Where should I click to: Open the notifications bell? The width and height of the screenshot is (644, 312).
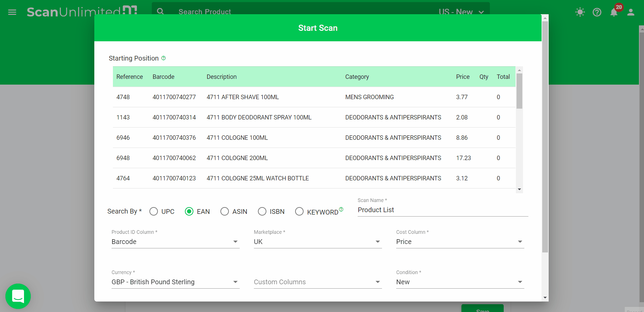(614, 13)
